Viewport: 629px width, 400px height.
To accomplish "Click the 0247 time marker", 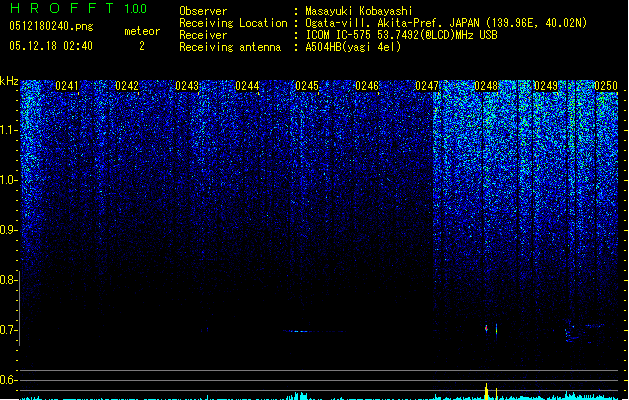I will point(427,86).
